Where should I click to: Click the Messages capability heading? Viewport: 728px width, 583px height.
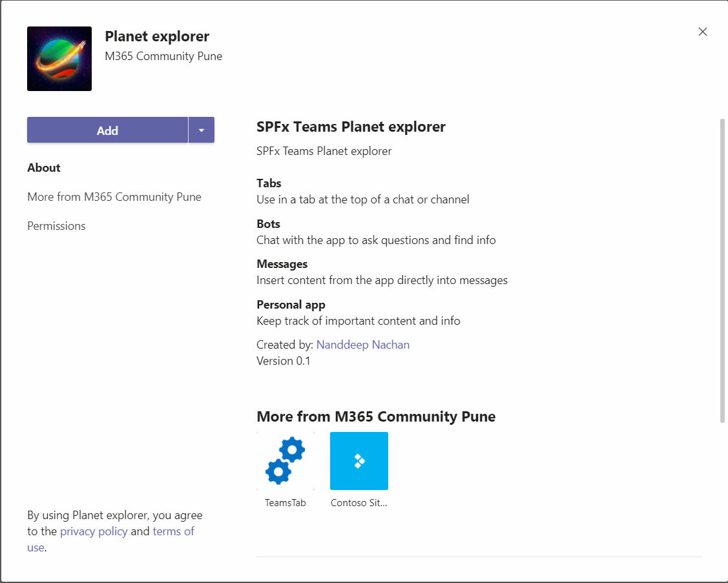[282, 264]
